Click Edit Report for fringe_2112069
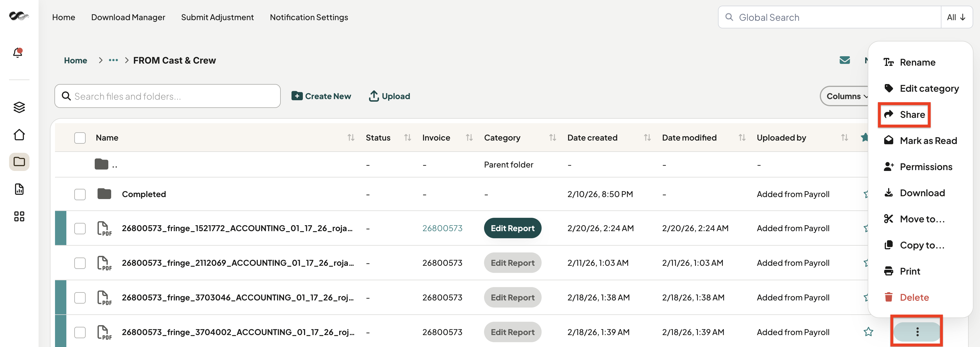 point(512,263)
